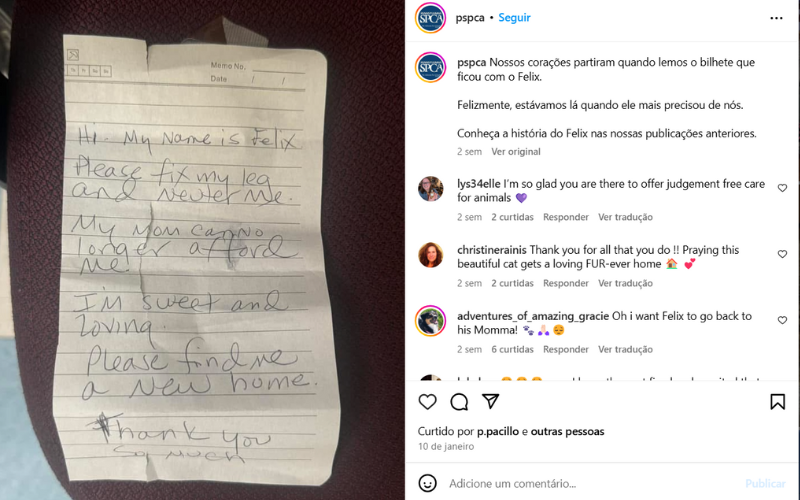The width and height of the screenshot is (800, 500).
Task: Open the three-dot more options menu
Action: (x=776, y=18)
